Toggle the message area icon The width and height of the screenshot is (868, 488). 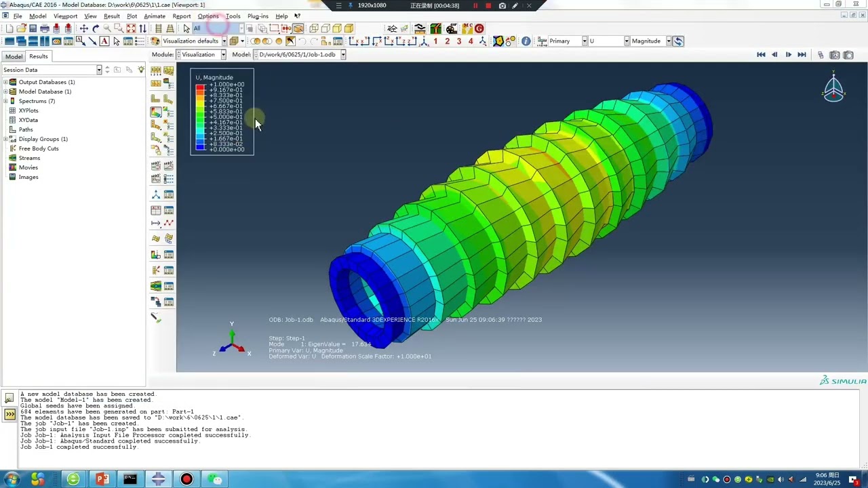[x=9, y=399]
